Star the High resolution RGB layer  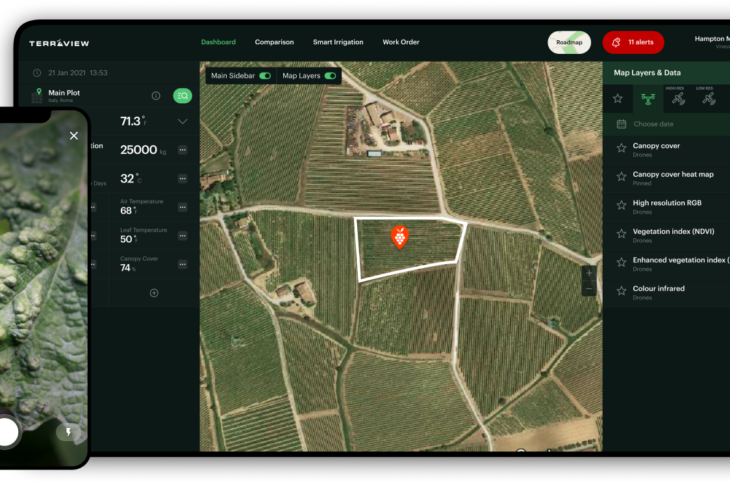621,205
